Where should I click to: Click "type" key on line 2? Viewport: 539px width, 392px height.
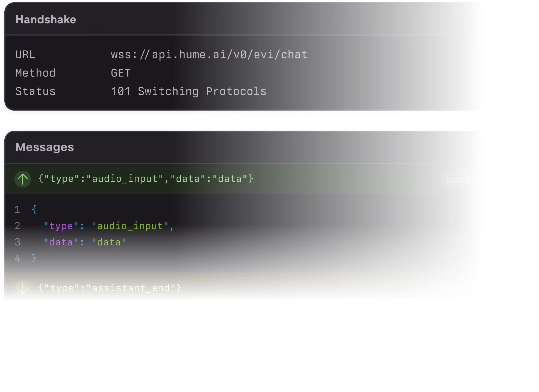61,226
